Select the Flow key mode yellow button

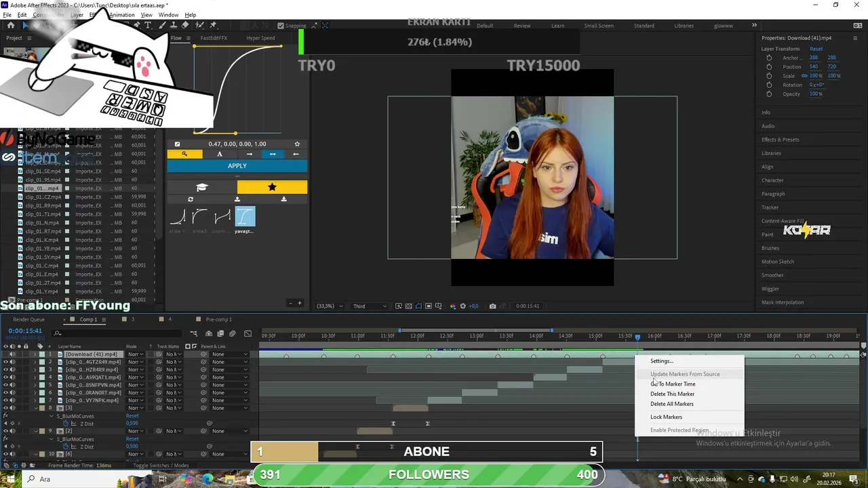[x=184, y=154]
